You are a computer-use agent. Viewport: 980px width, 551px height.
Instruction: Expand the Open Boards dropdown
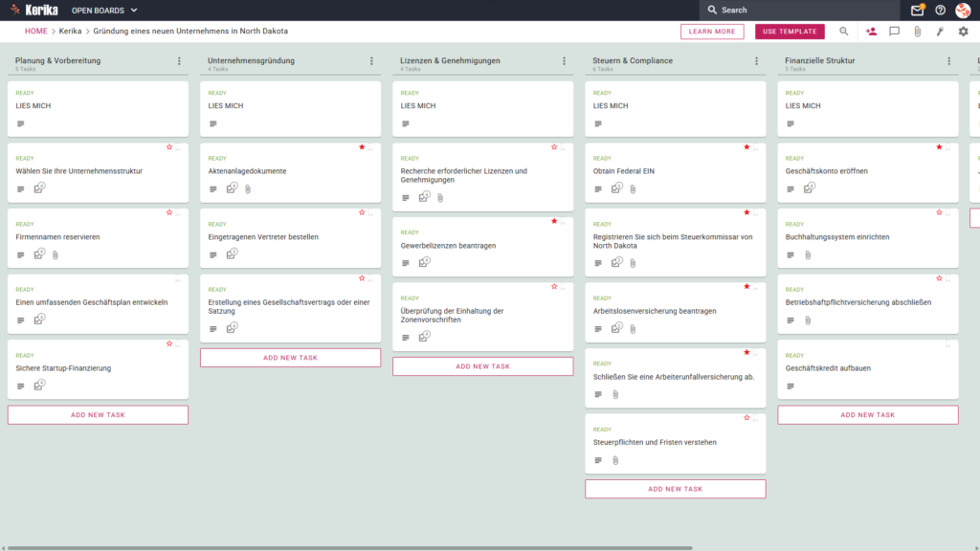click(x=104, y=10)
